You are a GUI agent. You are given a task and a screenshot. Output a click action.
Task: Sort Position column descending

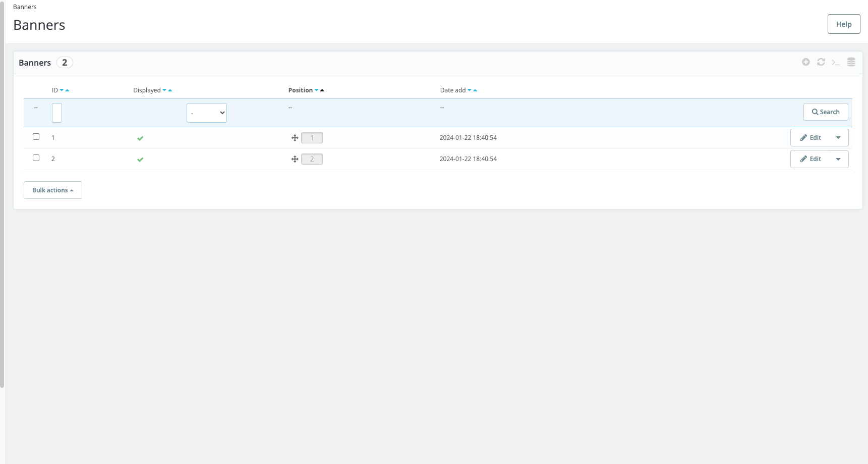point(317,90)
